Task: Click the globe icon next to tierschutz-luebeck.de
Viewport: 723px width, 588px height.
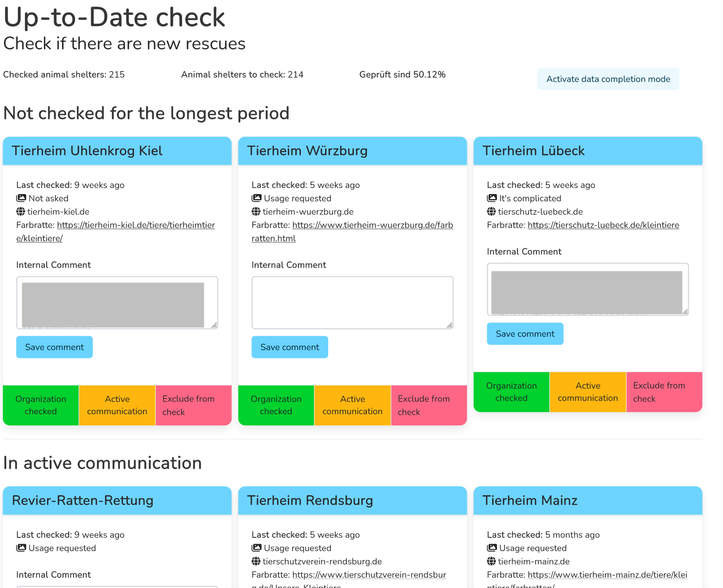Action: click(x=491, y=212)
